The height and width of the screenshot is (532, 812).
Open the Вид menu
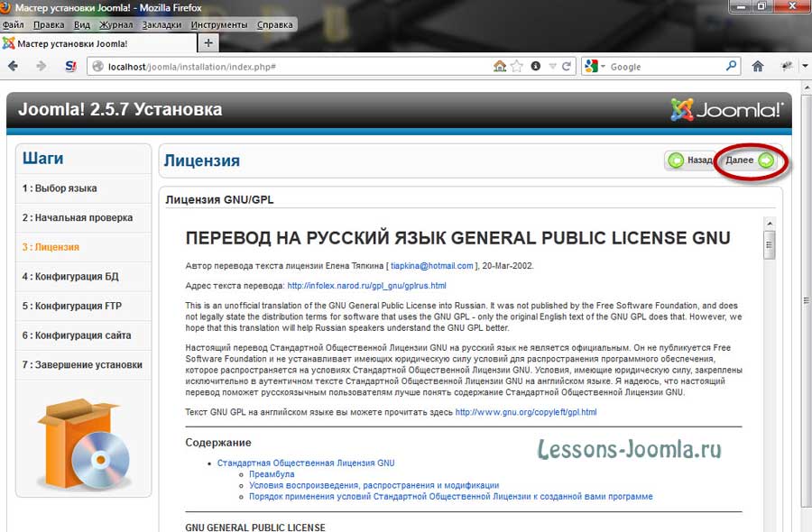coord(82,24)
